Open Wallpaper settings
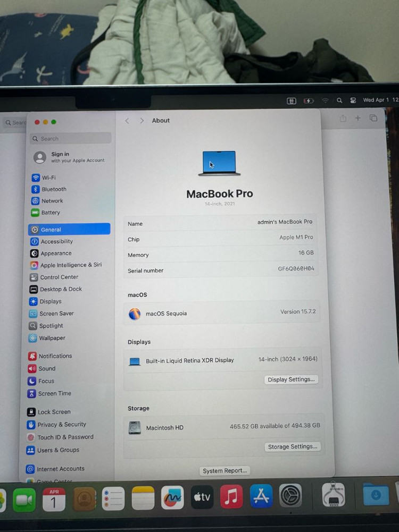The image size is (399, 532). [x=47, y=338]
